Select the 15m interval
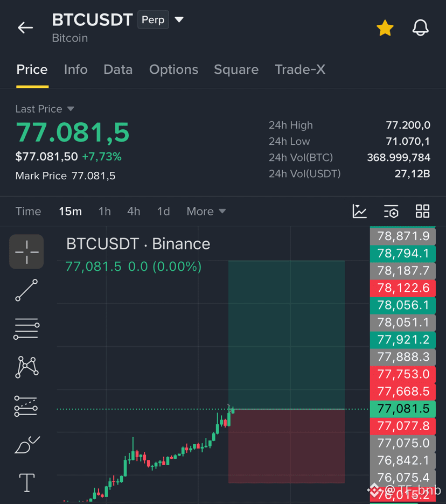Screen dimensions: 446x504 pyautogui.click(x=70, y=212)
